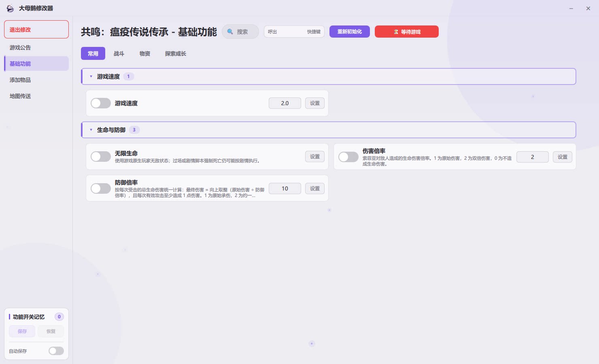599x364 pixels.
Task: Click the 伤害倍率 description text
Action: click(x=437, y=161)
